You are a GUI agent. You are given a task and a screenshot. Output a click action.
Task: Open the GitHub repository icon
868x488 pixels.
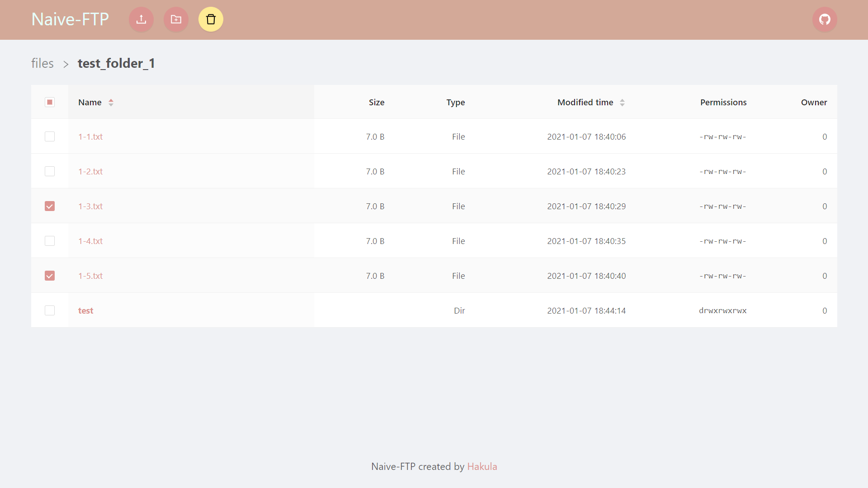point(825,19)
